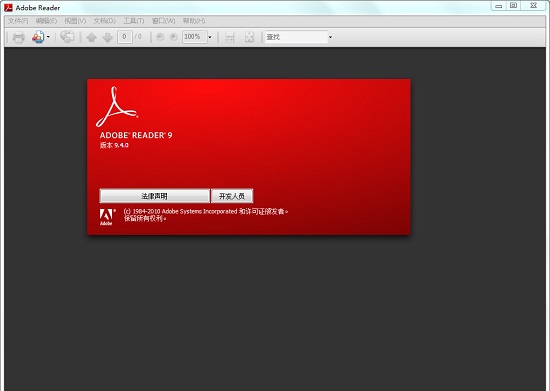Open the 窗口(W) menu

pyautogui.click(x=163, y=21)
